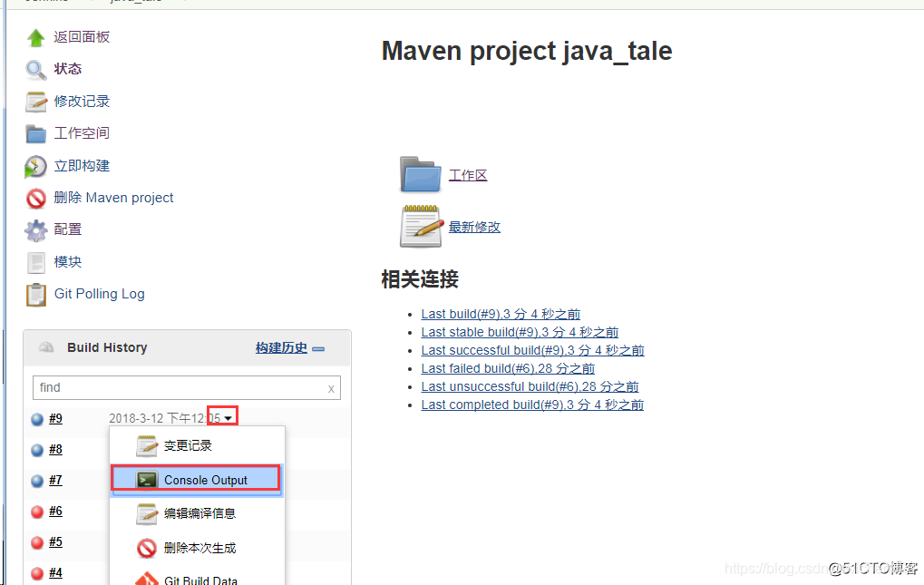Open 修改记录 sidebar link
Screen dimensions: 924x585
pos(82,102)
